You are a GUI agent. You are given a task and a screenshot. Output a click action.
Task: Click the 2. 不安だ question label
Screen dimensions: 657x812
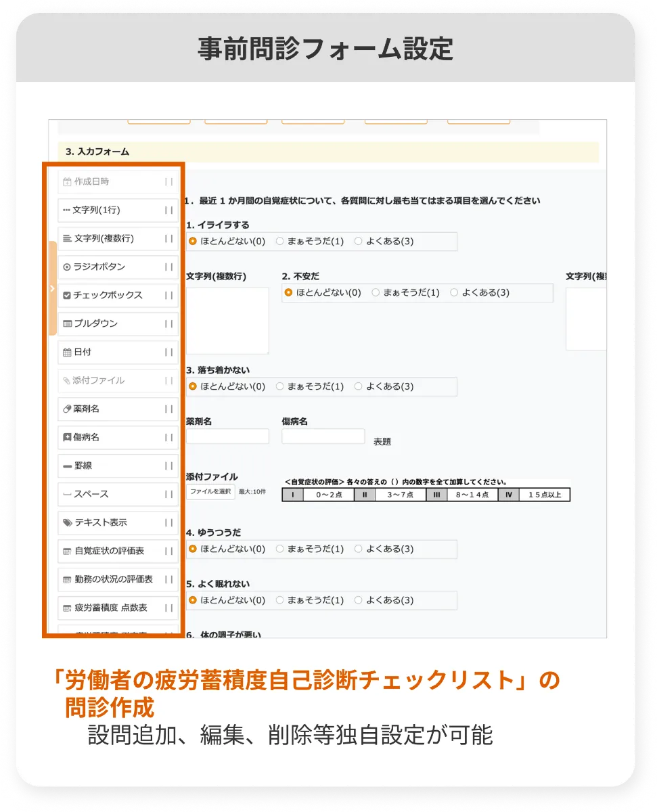[x=300, y=277]
